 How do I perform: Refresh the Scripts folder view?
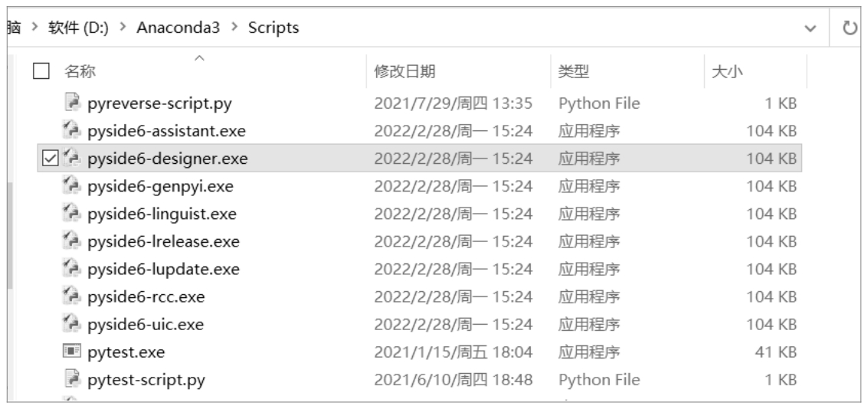[849, 29]
